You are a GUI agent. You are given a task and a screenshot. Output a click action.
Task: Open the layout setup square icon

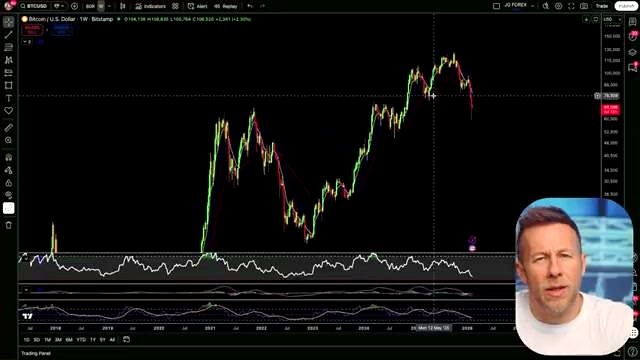[496, 6]
